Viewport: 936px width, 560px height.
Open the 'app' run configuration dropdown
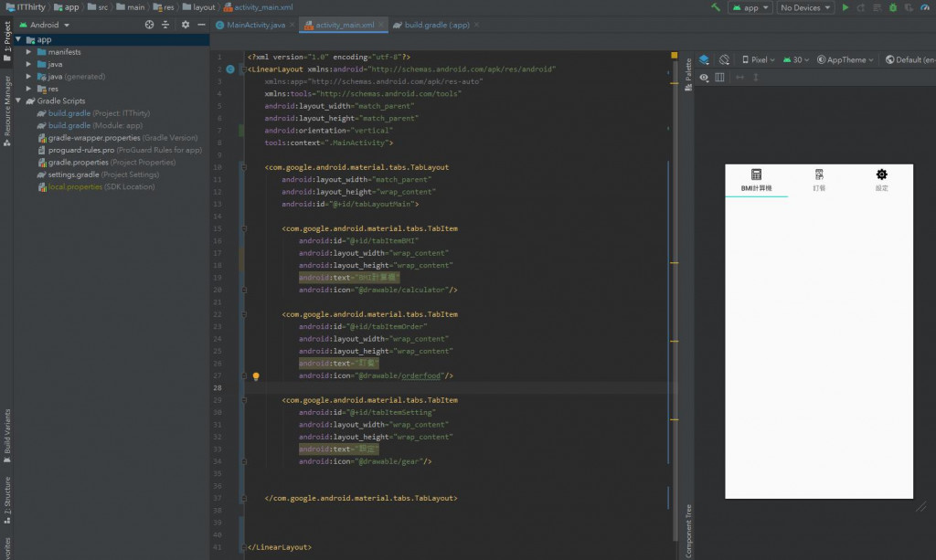click(750, 7)
